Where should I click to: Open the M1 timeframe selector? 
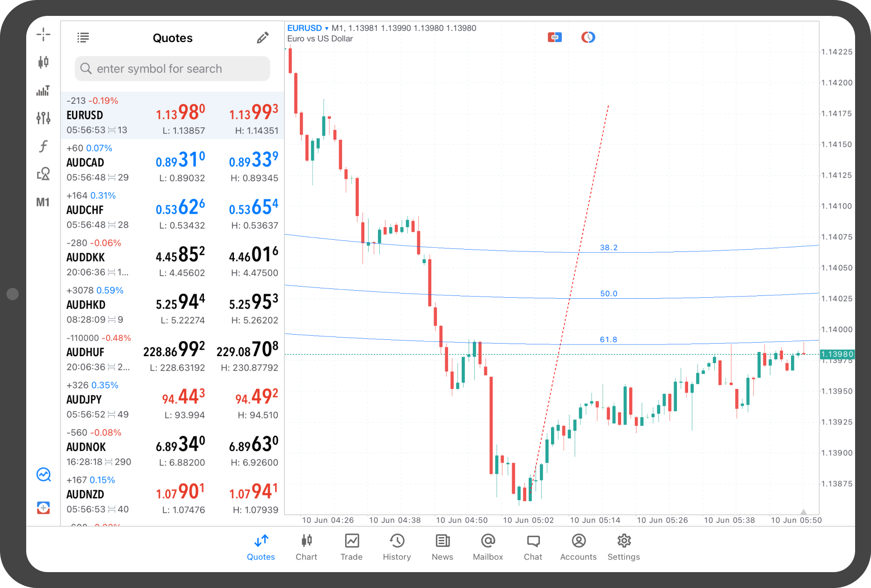(x=43, y=202)
